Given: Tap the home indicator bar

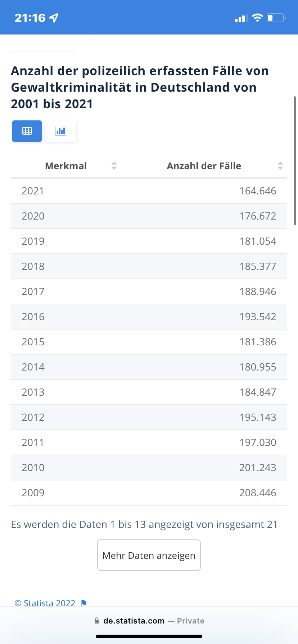Looking at the screenshot, I should click(x=149, y=636).
